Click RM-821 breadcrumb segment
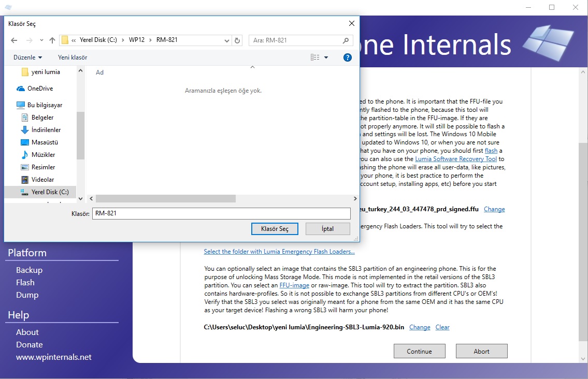588x379 pixels. (x=167, y=40)
